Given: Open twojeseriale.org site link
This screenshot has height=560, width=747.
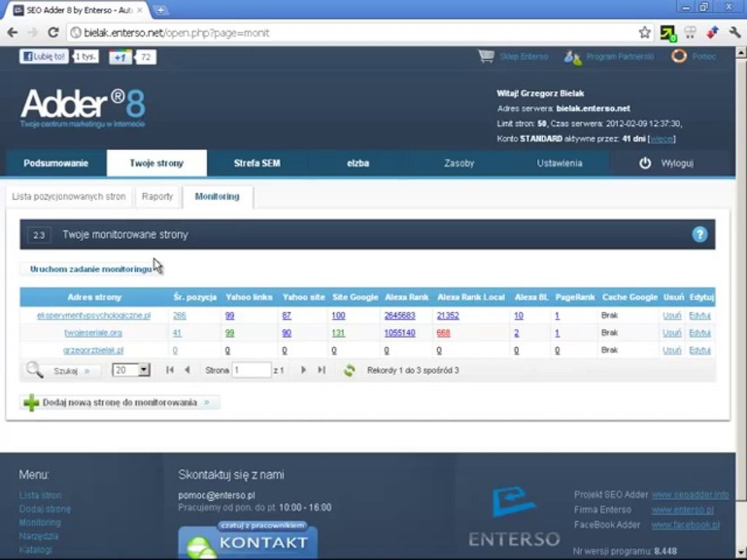Looking at the screenshot, I should pyautogui.click(x=93, y=333).
